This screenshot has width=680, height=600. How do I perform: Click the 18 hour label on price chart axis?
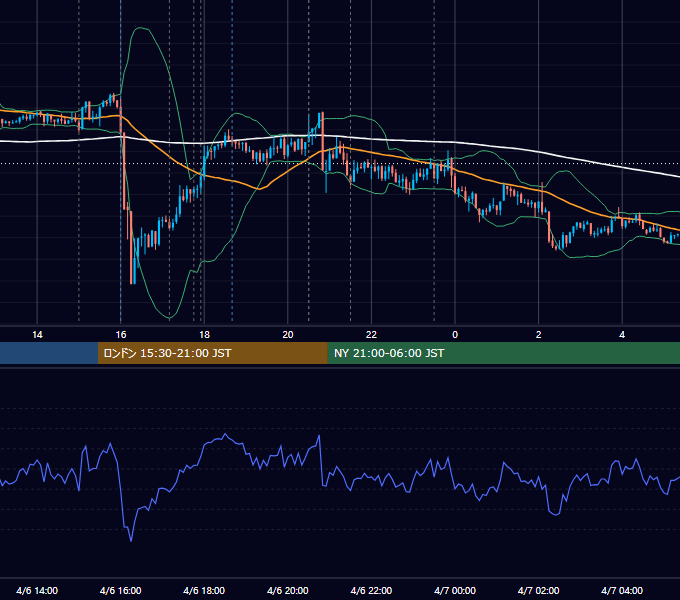[x=204, y=335]
